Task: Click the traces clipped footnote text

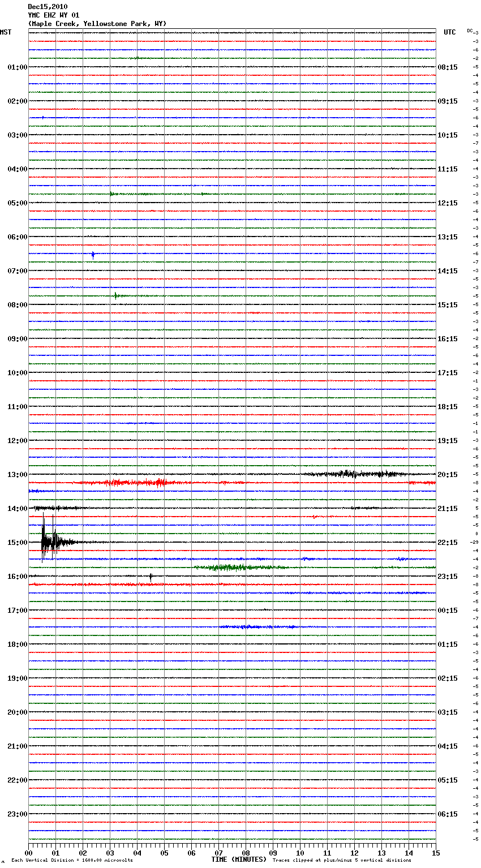Action: click(342, 860)
